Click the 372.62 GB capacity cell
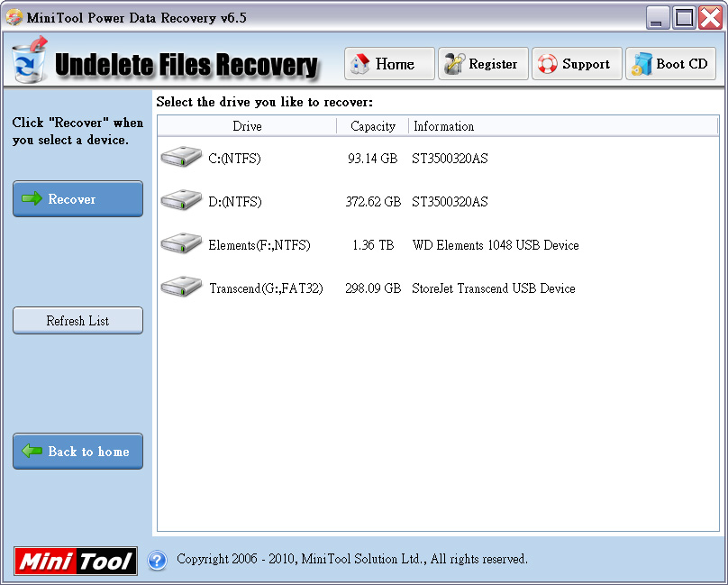 point(373,202)
